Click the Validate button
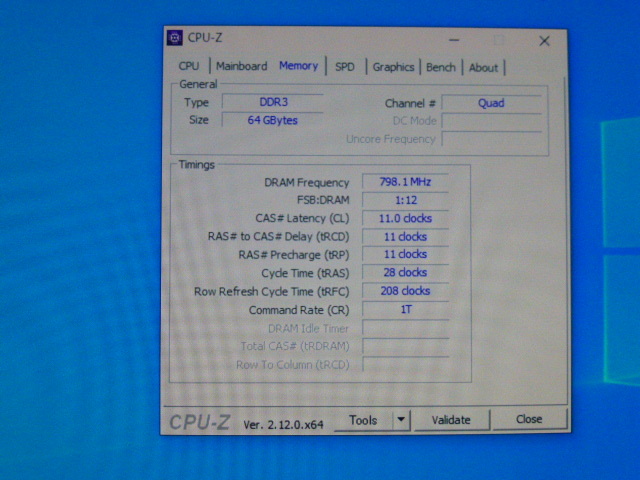Viewport: 640px width, 480px height. click(x=451, y=420)
